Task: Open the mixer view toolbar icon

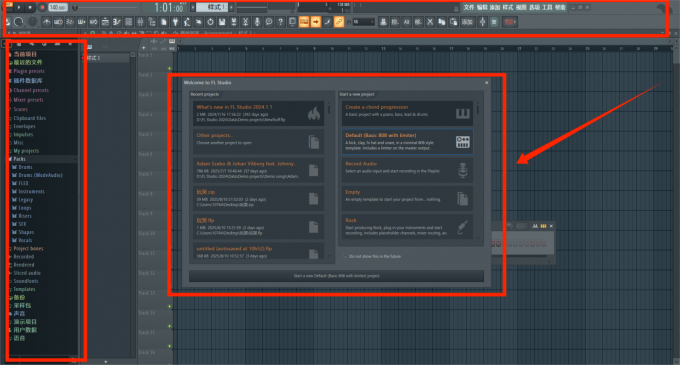Action: click(x=140, y=22)
